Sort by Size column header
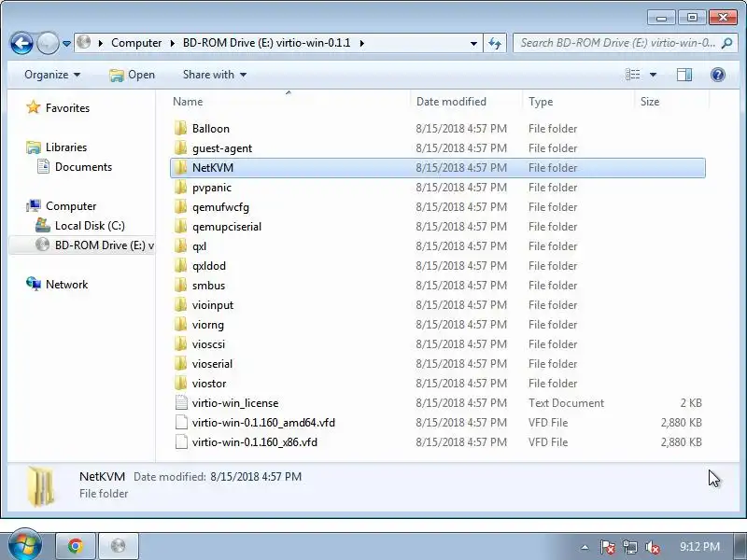Image resolution: width=747 pixels, height=560 pixels. tap(650, 102)
